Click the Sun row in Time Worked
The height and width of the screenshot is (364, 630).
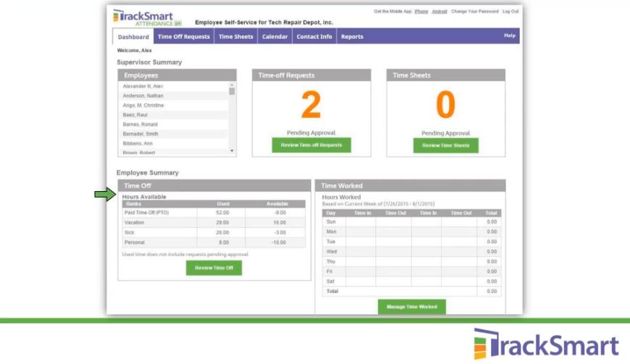pos(411,222)
